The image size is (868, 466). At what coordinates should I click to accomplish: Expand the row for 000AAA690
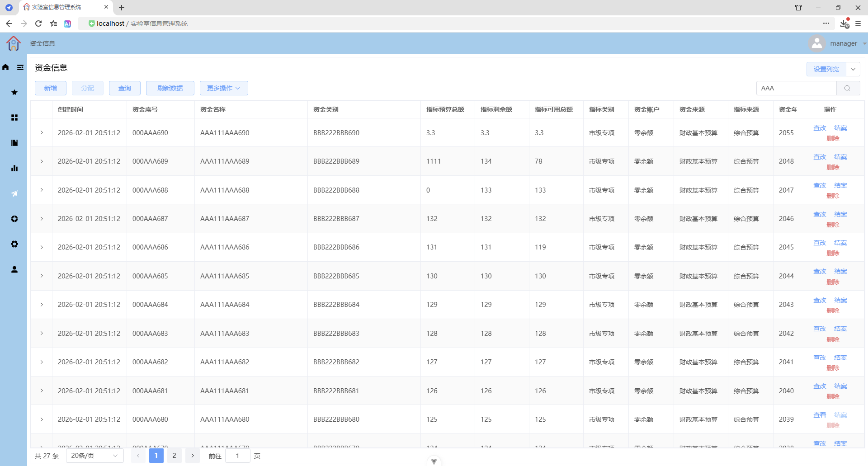click(x=42, y=132)
